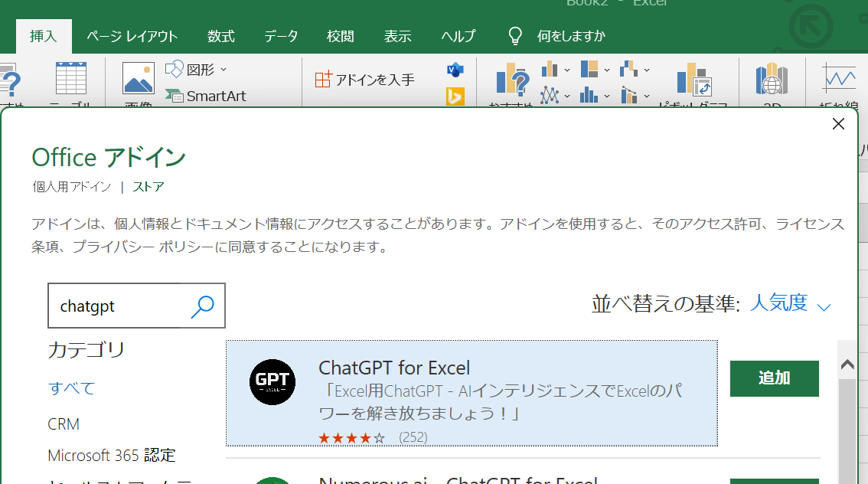Click the Numerous.ai add-in title

pyautogui.click(x=458, y=479)
